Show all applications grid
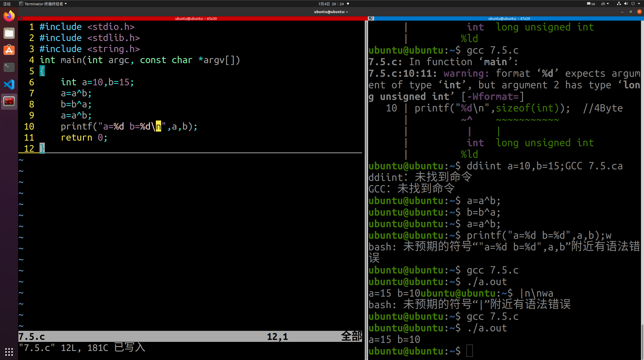Image resolution: width=644 pixels, height=360 pixels. coord(9,351)
